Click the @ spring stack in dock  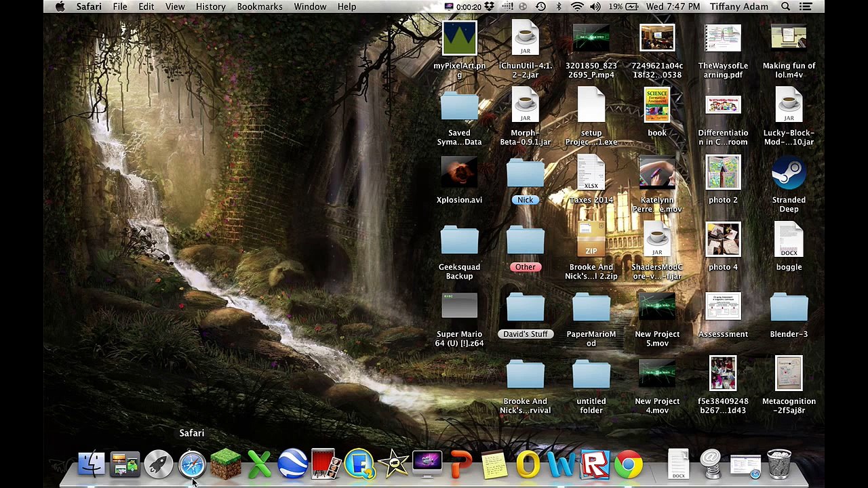coord(711,464)
